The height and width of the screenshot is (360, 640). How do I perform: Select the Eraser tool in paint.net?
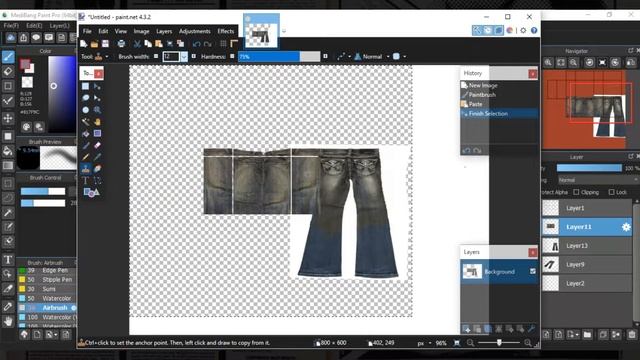point(97,145)
